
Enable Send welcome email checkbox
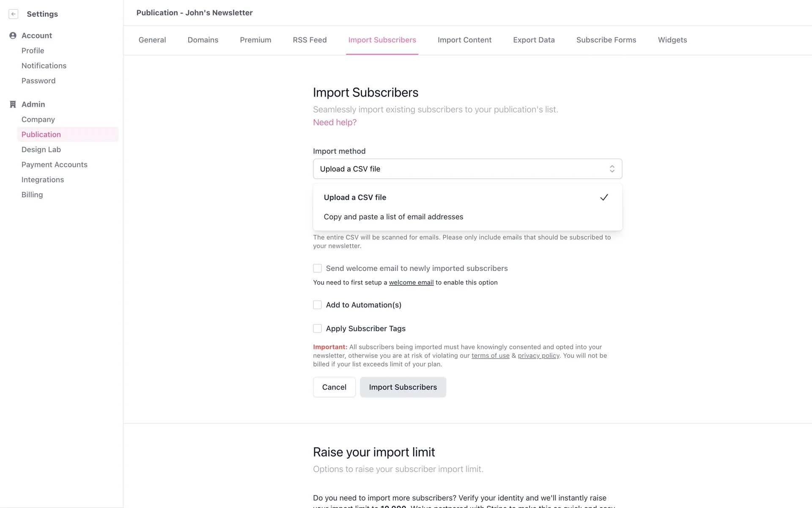(x=317, y=268)
